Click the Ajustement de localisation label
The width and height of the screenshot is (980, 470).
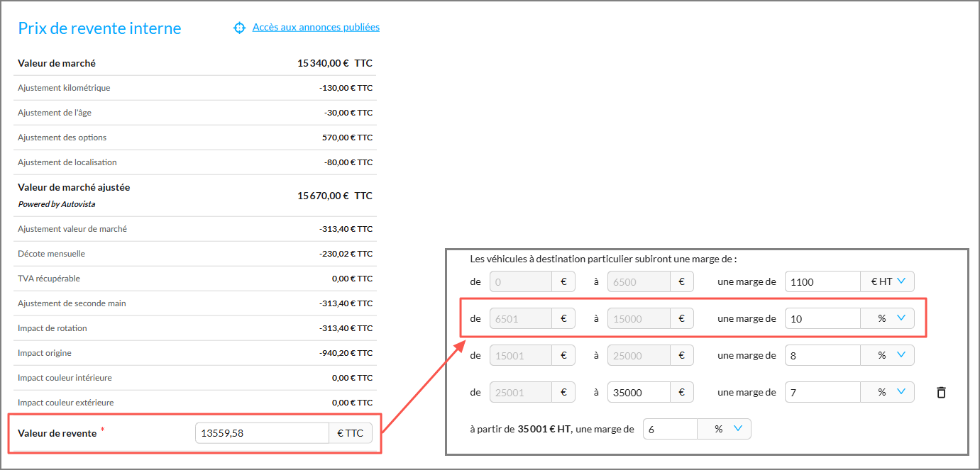pos(67,162)
